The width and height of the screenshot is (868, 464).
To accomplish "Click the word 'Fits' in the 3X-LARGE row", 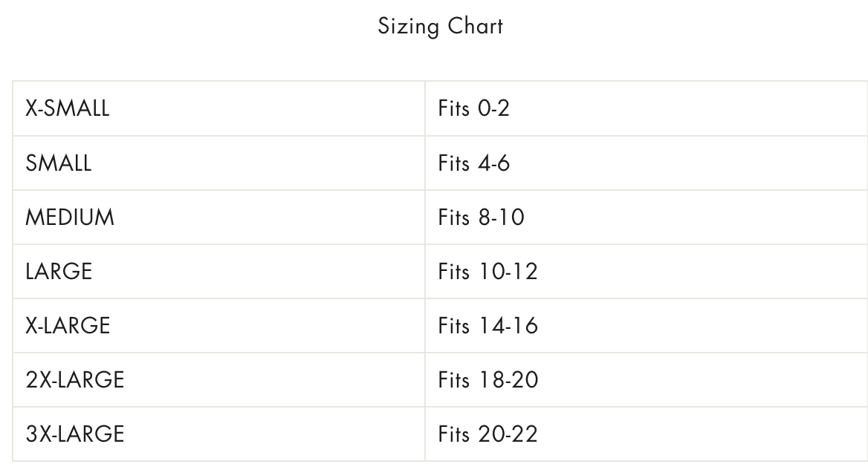I will [453, 434].
